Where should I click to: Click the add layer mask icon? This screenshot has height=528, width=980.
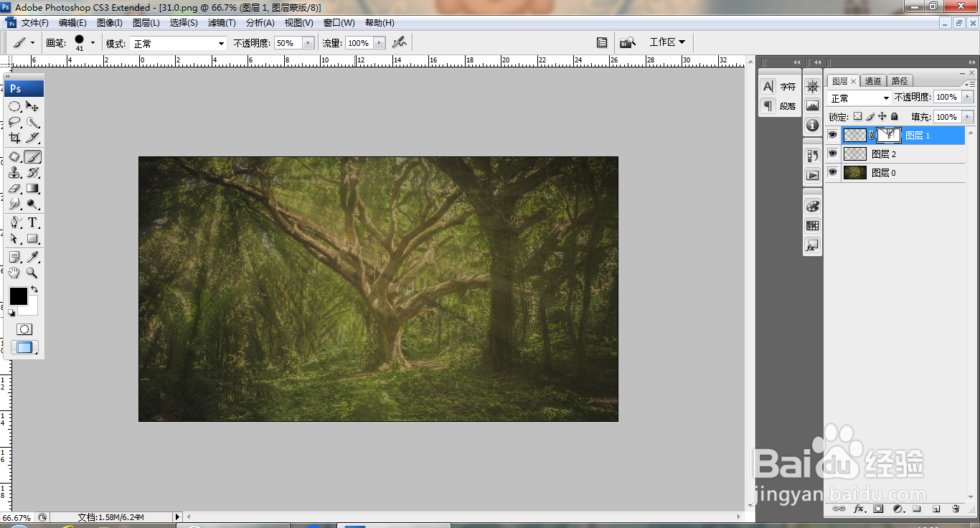pyautogui.click(x=878, y=509)
